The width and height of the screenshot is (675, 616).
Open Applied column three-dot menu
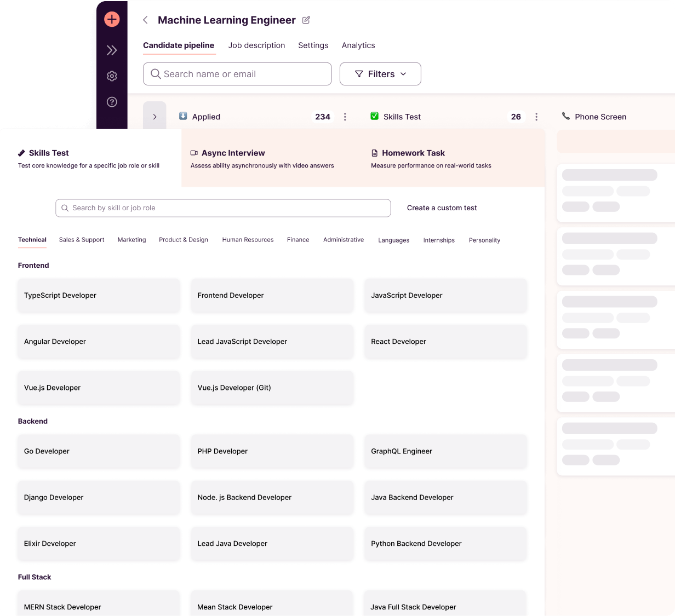(x=345, y=117)
